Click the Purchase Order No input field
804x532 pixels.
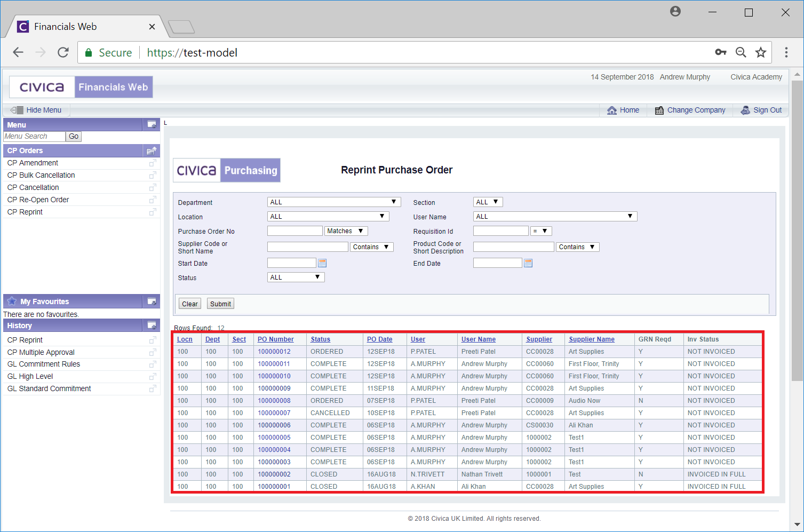295,231
